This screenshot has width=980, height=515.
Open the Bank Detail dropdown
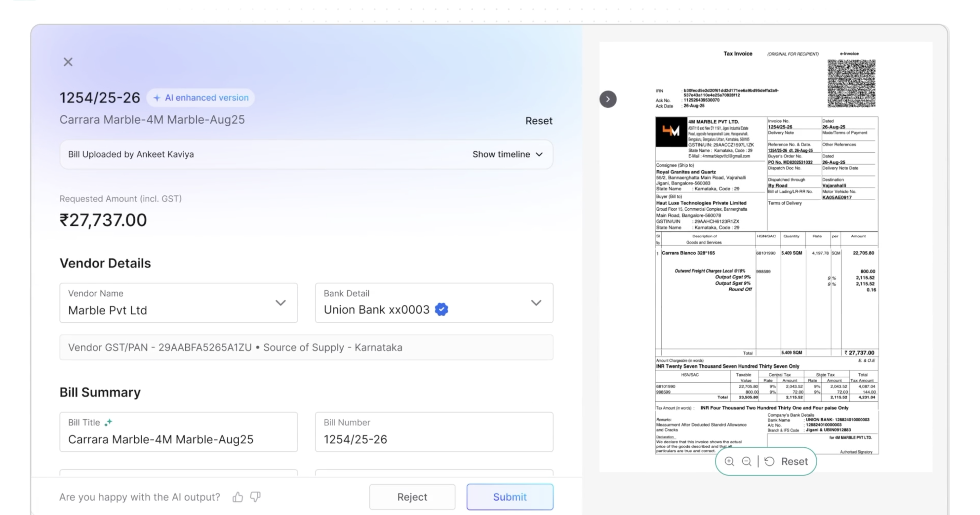pyautogui.click(x=536, y=303)
